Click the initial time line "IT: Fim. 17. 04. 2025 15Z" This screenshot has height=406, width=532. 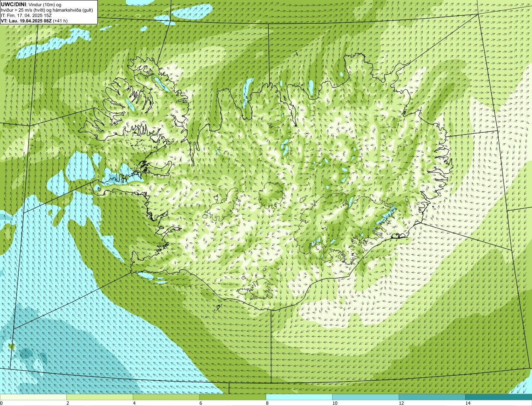[x=27, y=15]
